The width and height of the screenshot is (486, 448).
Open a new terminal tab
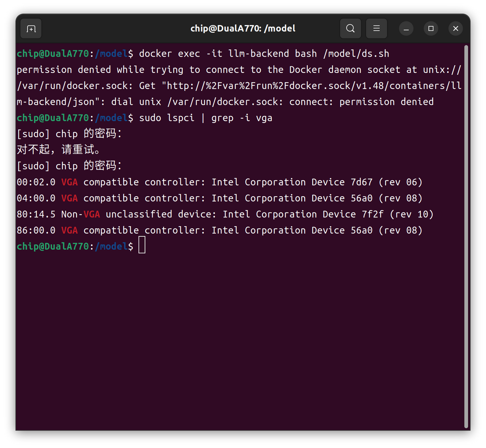31,29
